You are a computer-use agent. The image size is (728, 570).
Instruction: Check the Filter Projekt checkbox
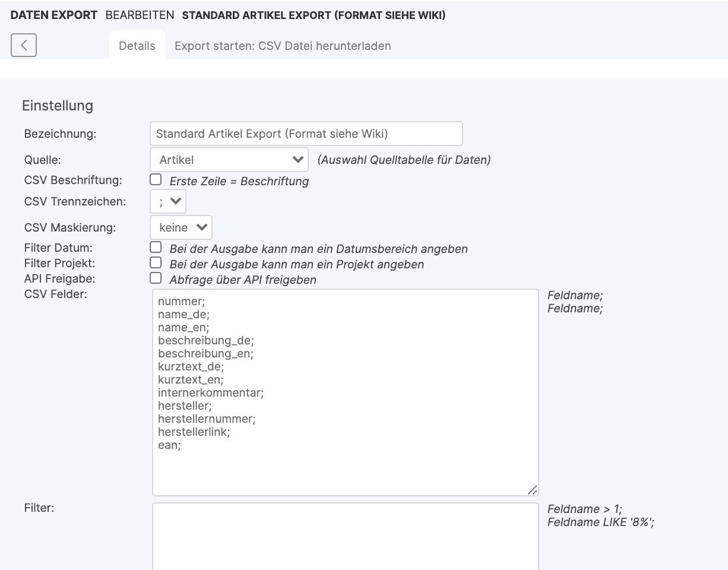[156, 262]
